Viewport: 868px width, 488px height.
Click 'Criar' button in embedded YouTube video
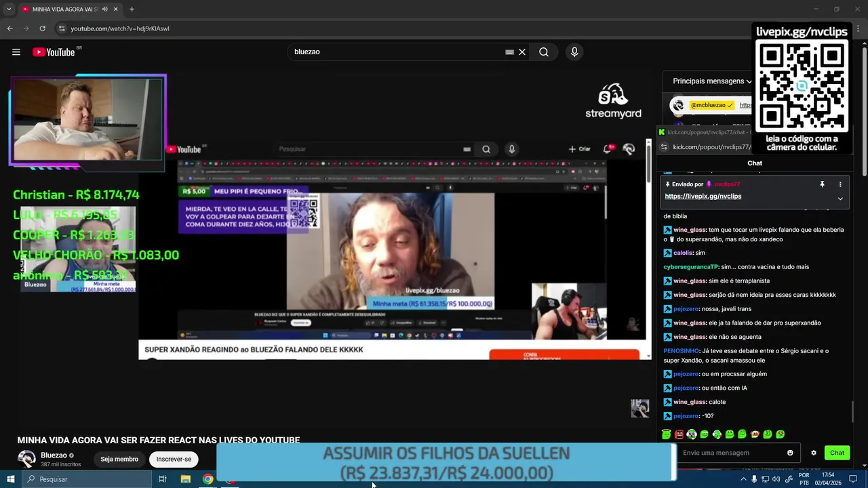point(580,149)
